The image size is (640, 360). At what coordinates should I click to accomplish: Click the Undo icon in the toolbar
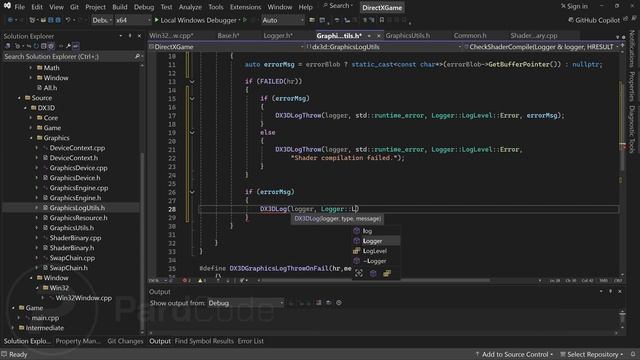(68, 20)
